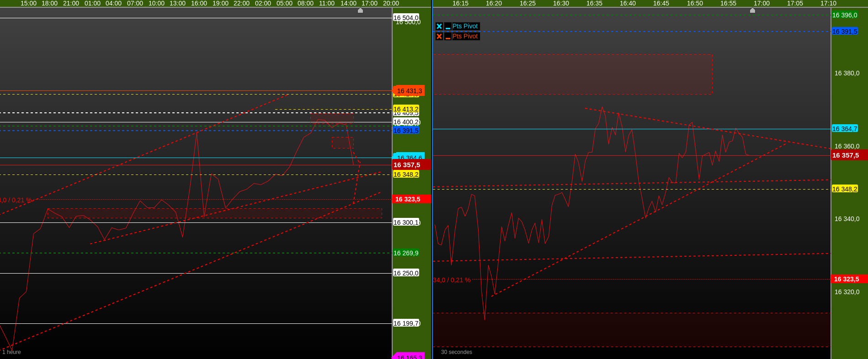The height and width of the screenshot is (359, 868).
Task: Click the 16 199,7 level label
Action: [x=406, y=323]
